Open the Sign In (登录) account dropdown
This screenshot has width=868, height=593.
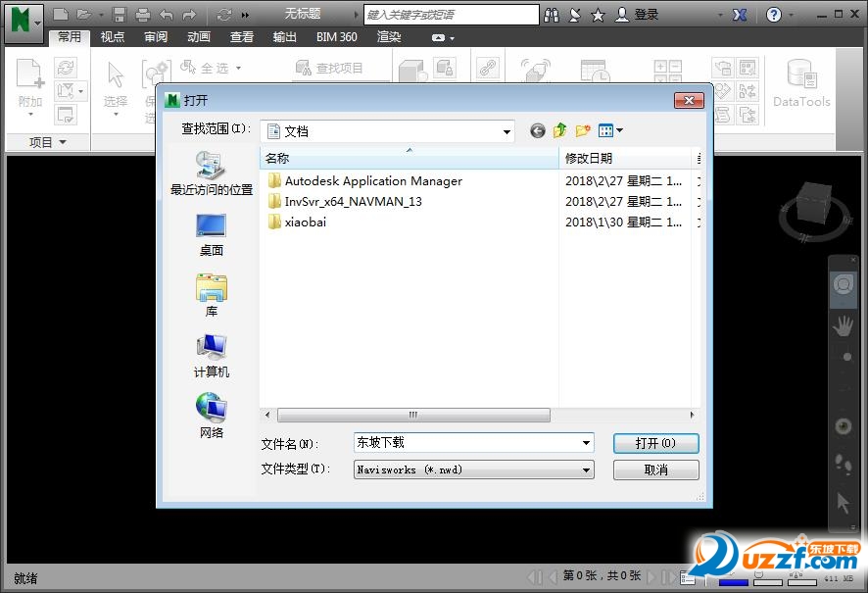coord(637,15)
